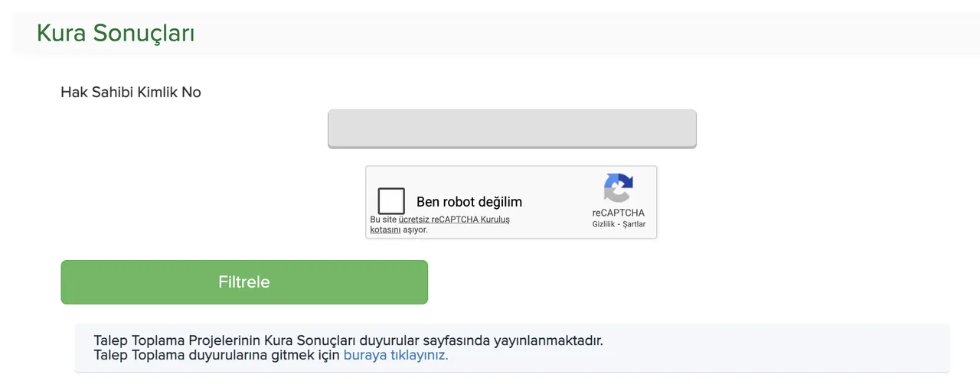Click the 'aşıyor.' text in captcha notice

[415, 229]
